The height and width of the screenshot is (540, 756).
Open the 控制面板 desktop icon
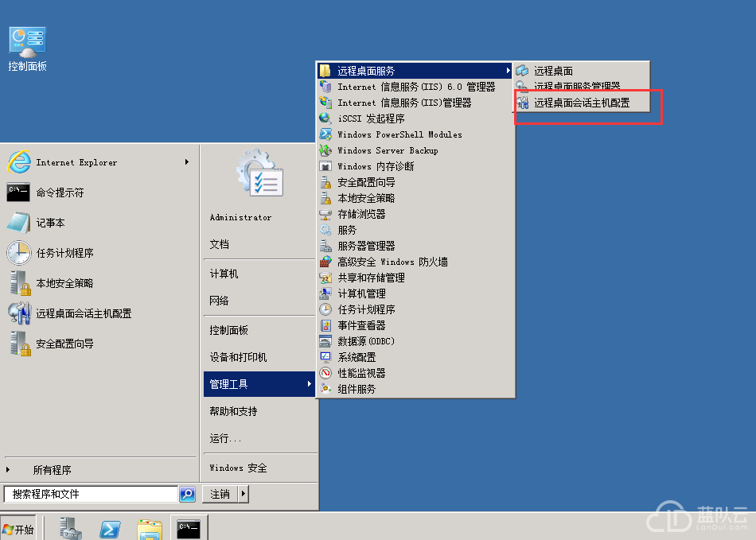(x=28, y=49)
